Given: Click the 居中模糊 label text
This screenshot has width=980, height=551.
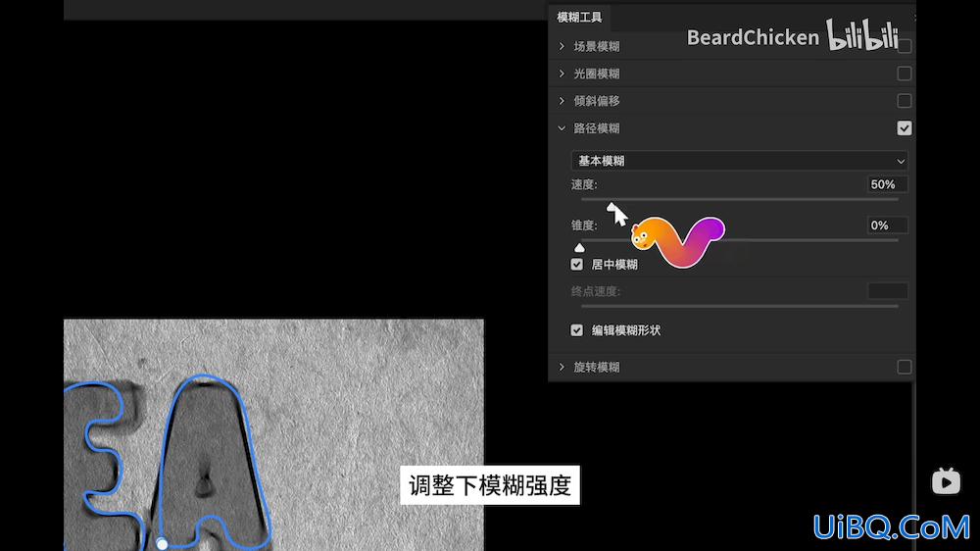Looking at the screenshot, I should [x=614, y=265].
